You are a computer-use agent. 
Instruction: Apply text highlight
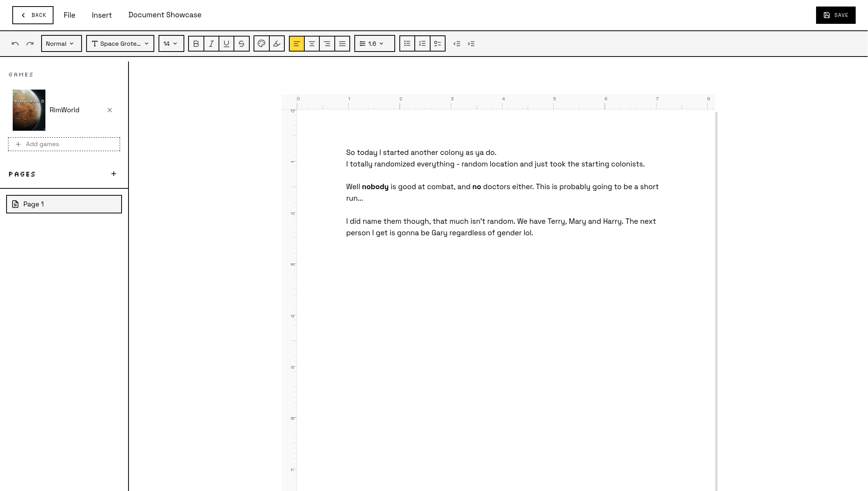[277, 43]
